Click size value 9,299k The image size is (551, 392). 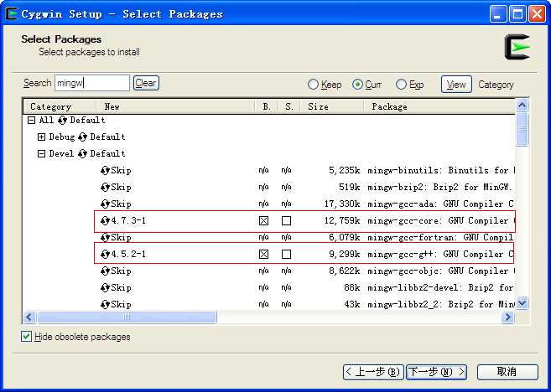click(x=345, y=255)
